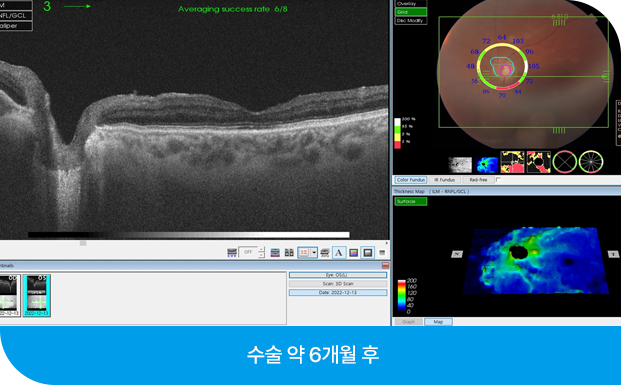Expand the toolbar overflow arrow

pyautogui.click(x=387, y=243)
